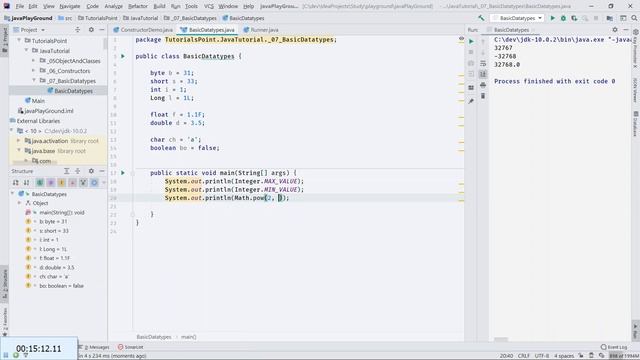Expand the java.activation library
640x360 pixels.
(x=19, y=140)
